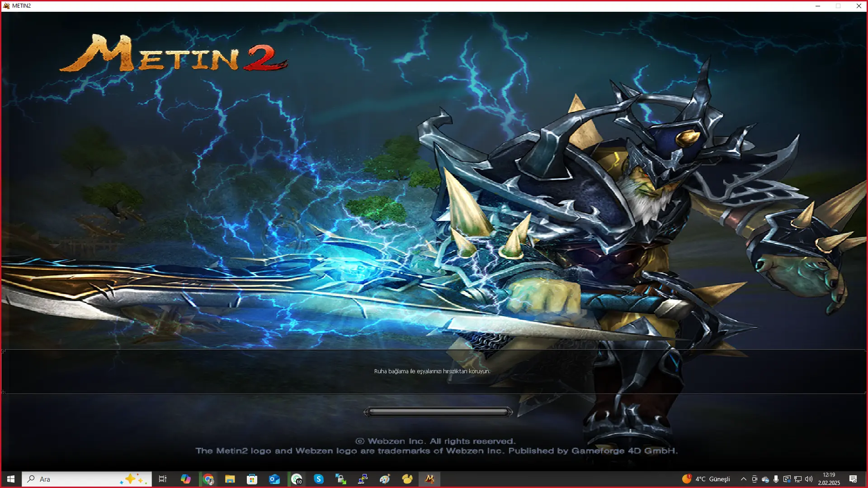Open Microsoft Store from the taskbar
Screen dimensions: 868x488
pos(252,479)
